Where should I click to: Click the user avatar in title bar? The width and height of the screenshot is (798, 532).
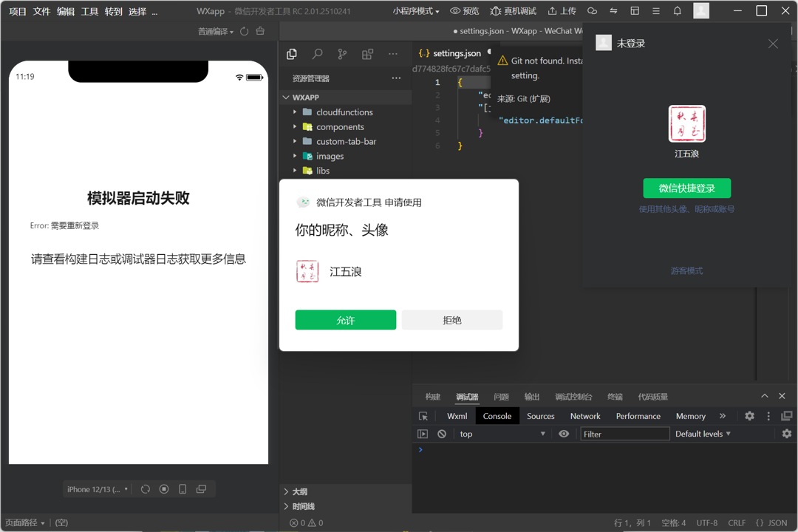point(701,10)
